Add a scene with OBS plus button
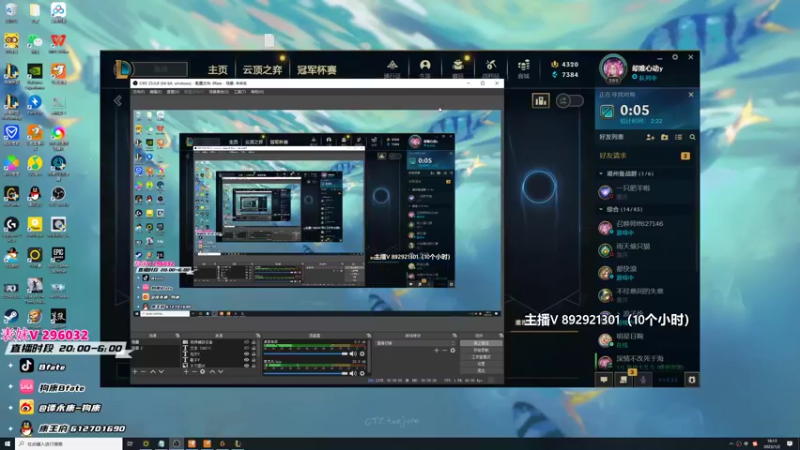The width and height of the screenshot is (800, 450). 135,371
